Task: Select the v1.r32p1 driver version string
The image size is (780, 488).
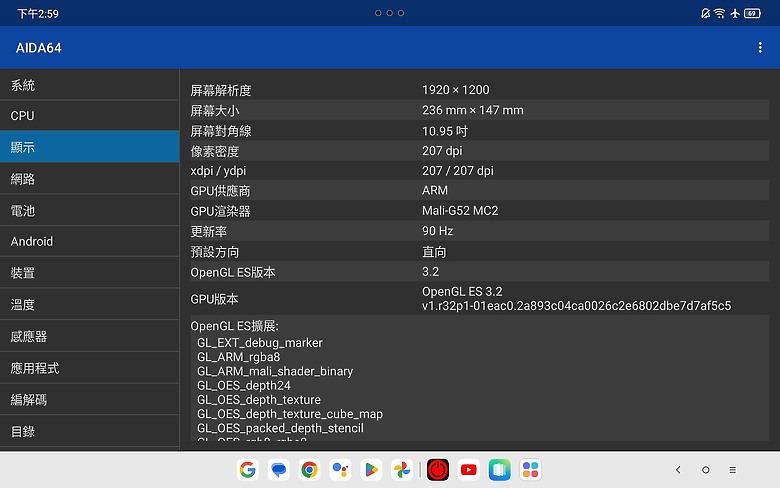Action: pos(577,306)
